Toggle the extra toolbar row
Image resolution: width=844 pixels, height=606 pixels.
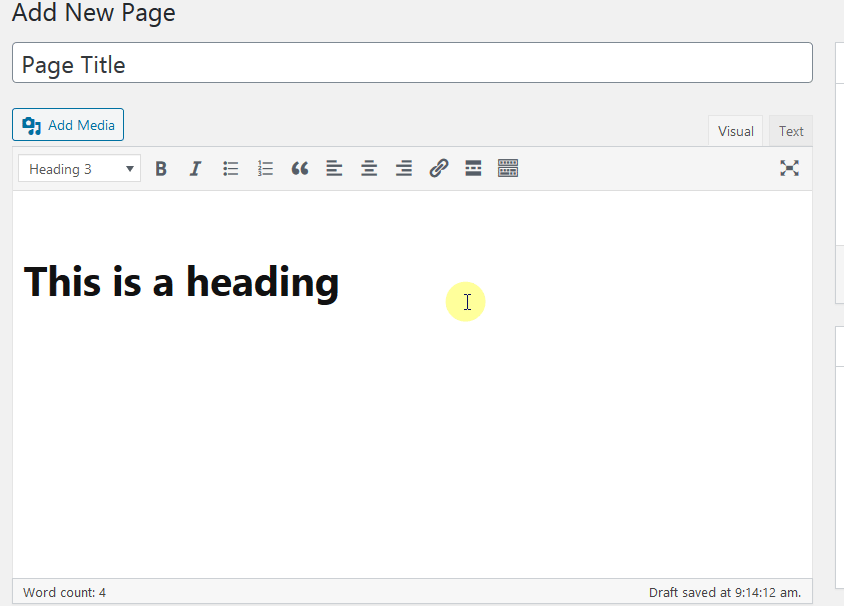click(507, 168)
